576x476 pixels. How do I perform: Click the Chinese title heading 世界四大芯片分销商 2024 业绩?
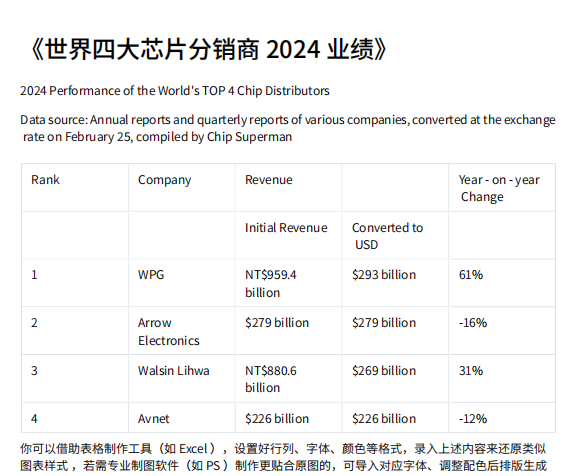point(208,50)
